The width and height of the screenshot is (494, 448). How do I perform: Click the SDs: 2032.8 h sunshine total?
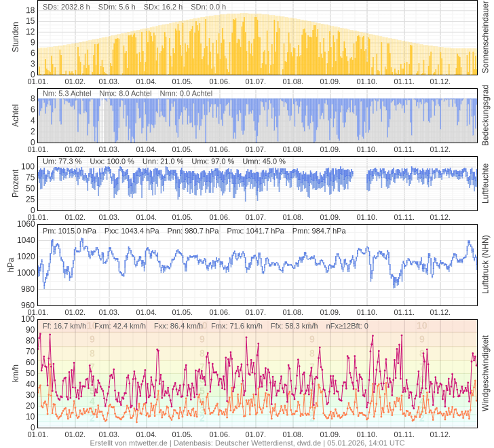[x=66, y=6]
